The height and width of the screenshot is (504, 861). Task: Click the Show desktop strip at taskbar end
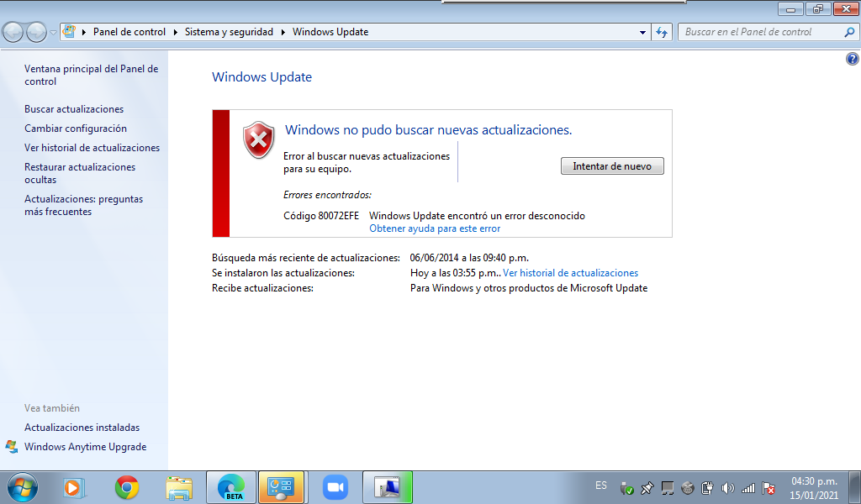(x=857, y=487)
